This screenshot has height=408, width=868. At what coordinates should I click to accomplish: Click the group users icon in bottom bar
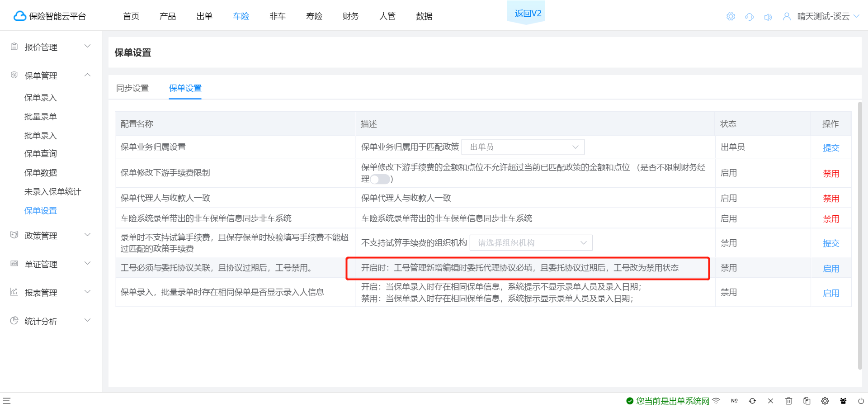click(843, 401)
